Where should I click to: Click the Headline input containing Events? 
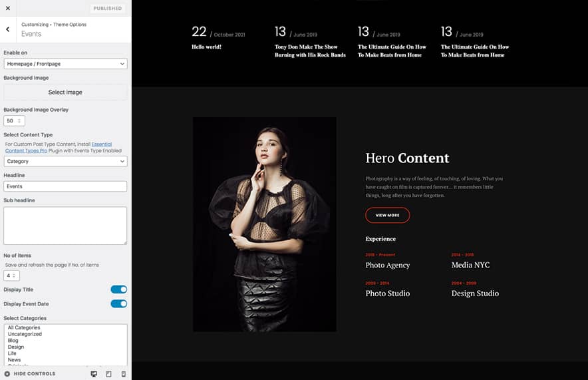[65, 186]
